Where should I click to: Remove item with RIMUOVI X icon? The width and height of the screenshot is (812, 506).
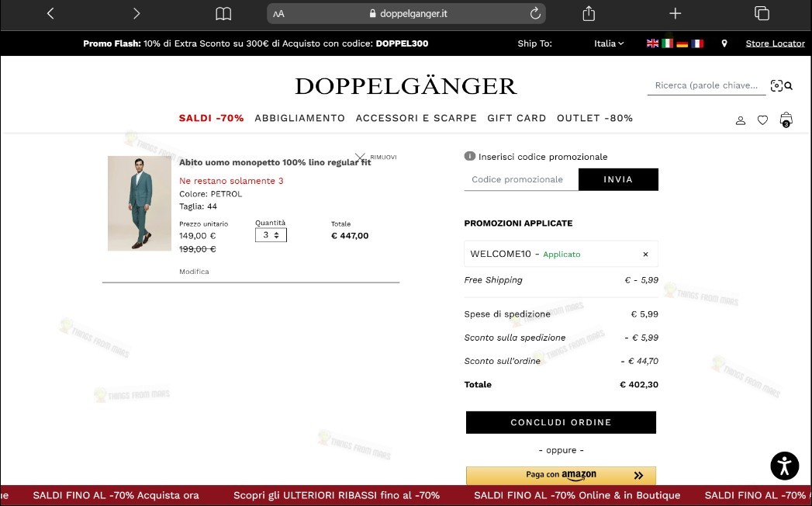click(x=360, y=157)
